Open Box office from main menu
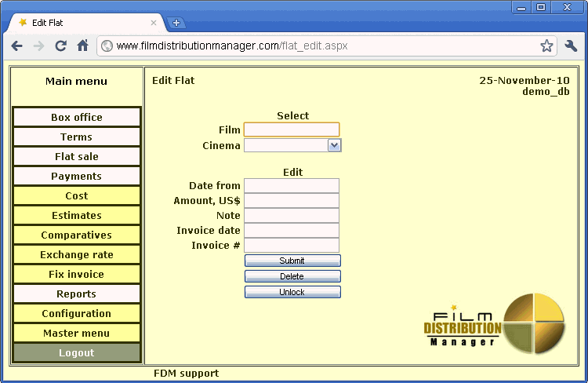Screen dimensions: 588x383 pos(77,118)
